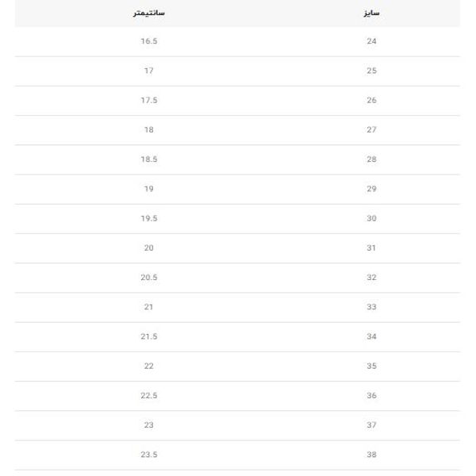
Task: Click the 18.5 centimeter value
Action: click(x=148, y=159)
